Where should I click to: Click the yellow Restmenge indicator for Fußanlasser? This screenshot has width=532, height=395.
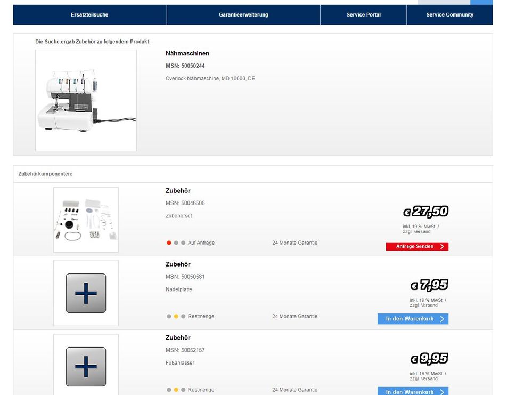pyautogui.click(x=176, y=390)
